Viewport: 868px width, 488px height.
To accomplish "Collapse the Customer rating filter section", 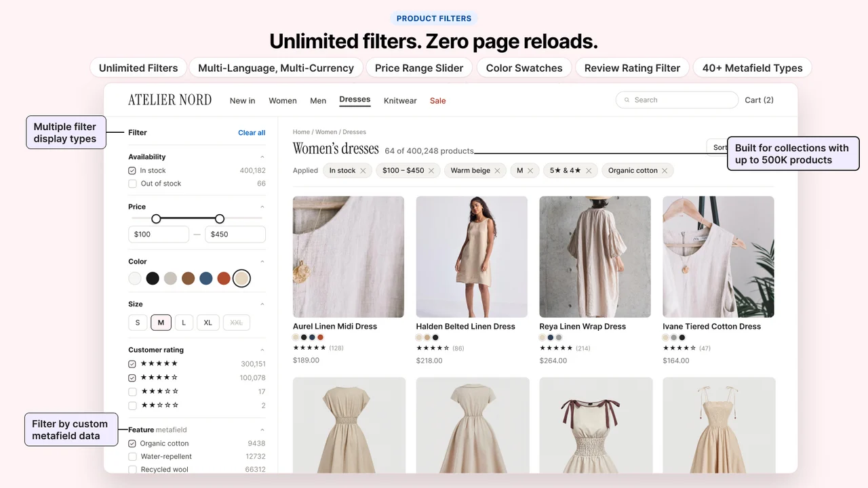I will point(262,350).
